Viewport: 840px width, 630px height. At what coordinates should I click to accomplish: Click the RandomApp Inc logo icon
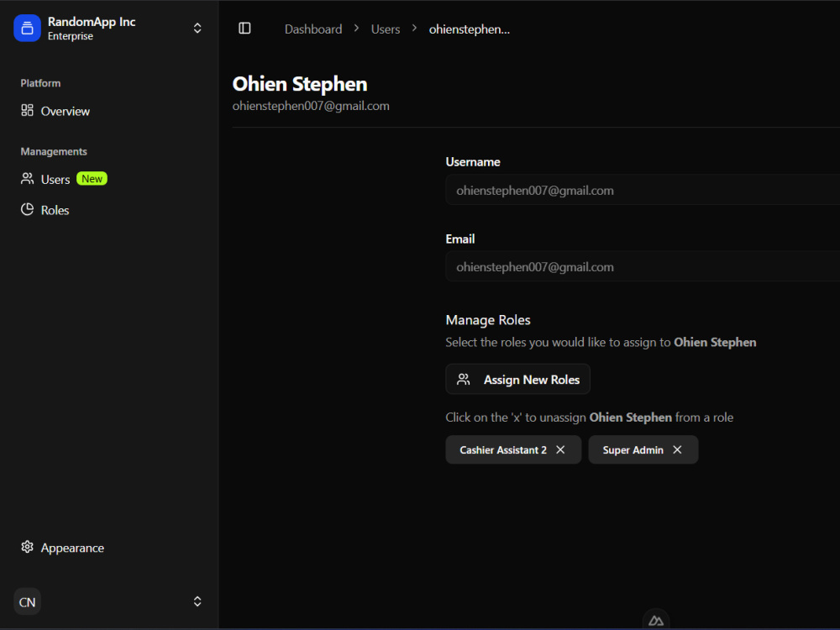pyautogui.click(x=28, y=28)
